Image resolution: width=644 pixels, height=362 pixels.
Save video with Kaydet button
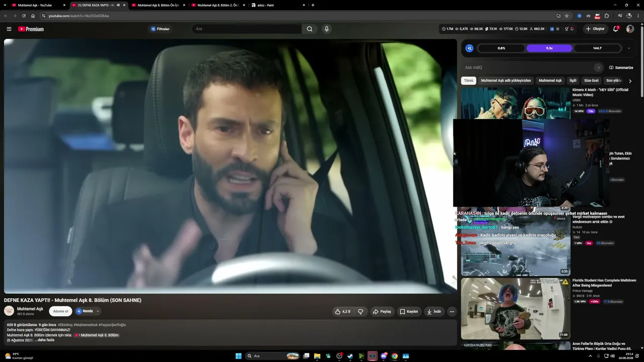pos(409,312)
